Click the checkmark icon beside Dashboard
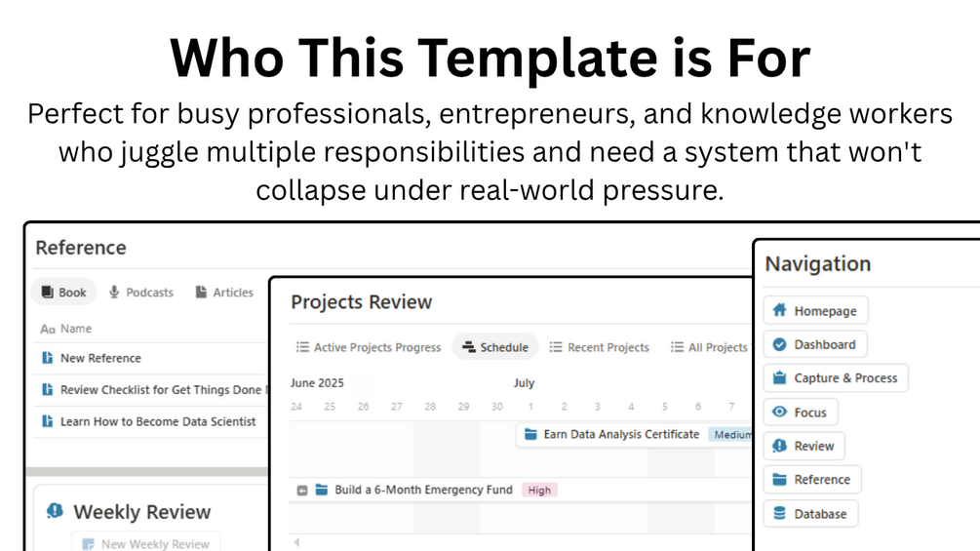Viewport: 980px width, 551px height. 779,344
